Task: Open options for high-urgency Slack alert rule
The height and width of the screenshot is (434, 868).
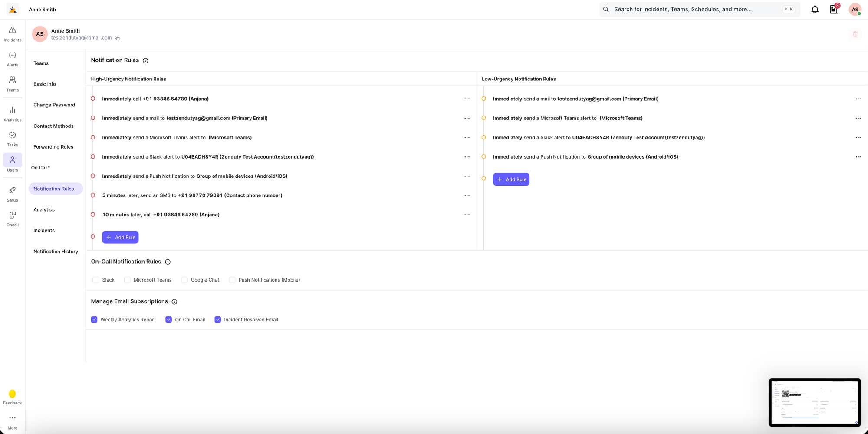Action: 467,157
